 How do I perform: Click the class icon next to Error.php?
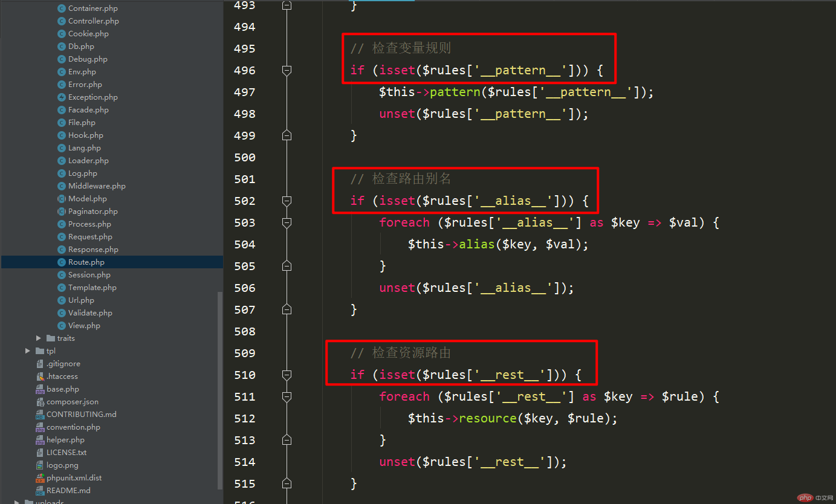(x=62, y=85)
